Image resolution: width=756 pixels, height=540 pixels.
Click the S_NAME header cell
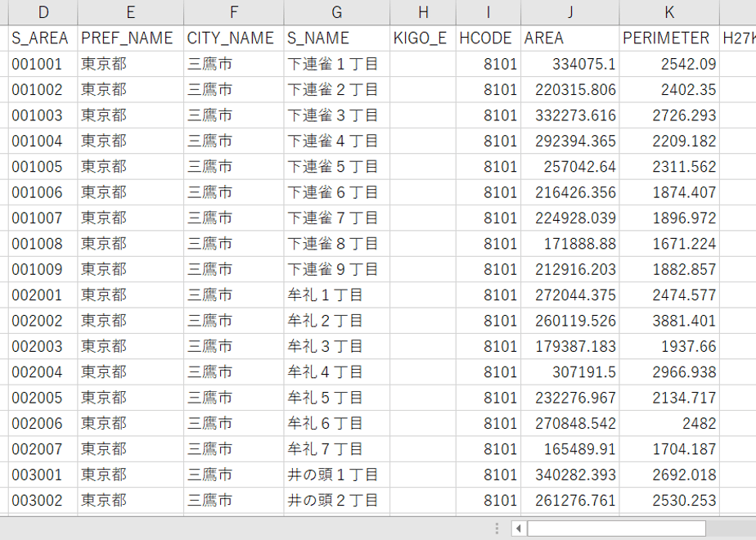coord(337,38)
